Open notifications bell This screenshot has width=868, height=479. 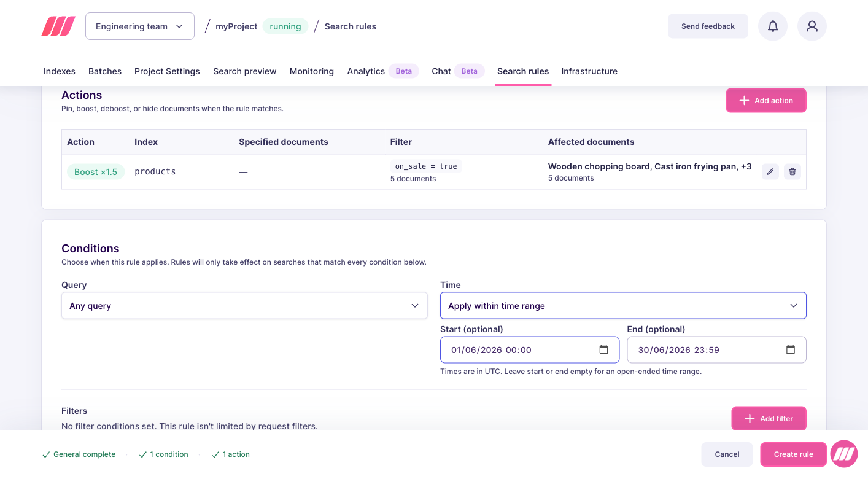tap(773, 26)
